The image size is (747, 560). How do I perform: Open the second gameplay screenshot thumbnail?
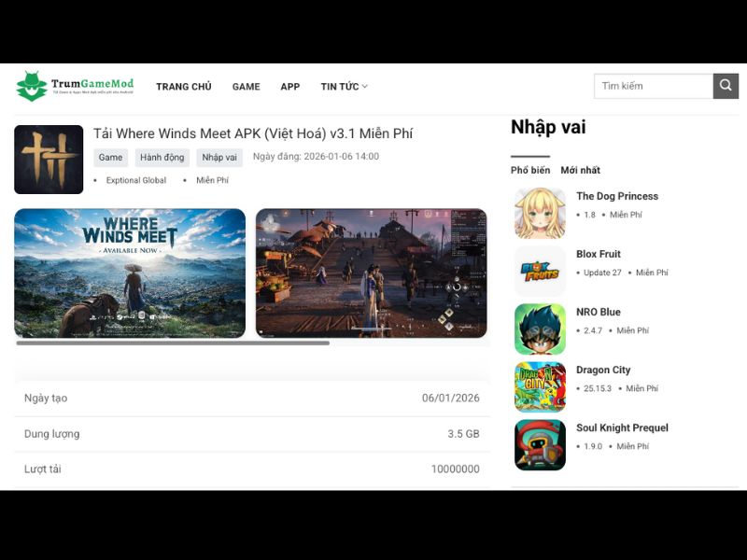coord(373,272)
